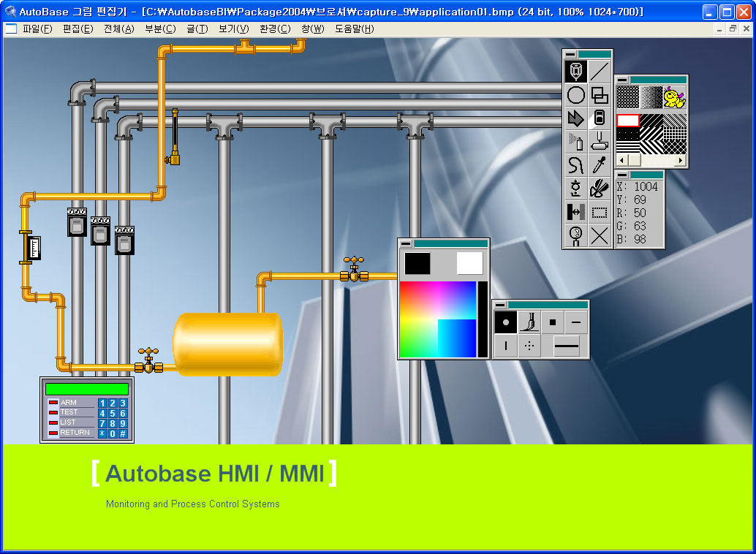The width and height of the screenshot is (756, 554).
Task: Open the coordinates panel's system menu button
Action: click(622, 175)
